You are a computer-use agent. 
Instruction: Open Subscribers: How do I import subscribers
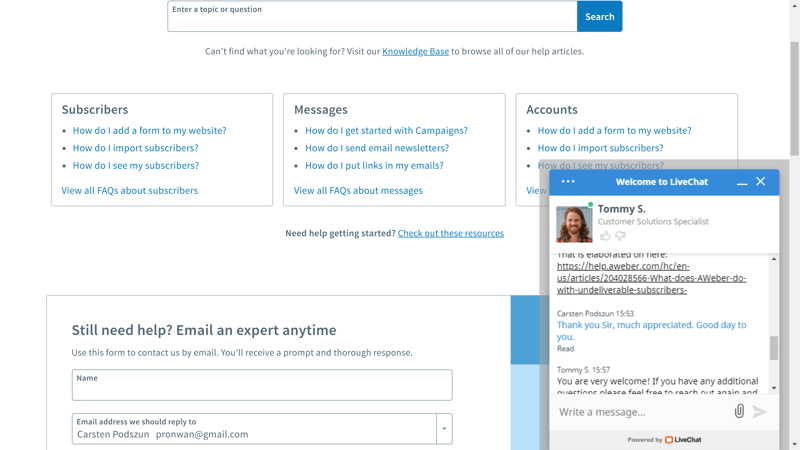[135, 148]
